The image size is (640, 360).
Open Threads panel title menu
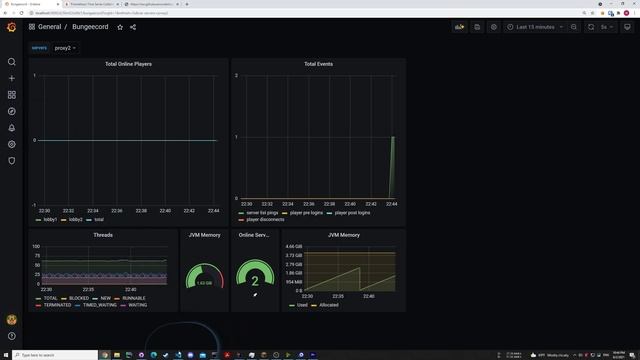point(103,235)
